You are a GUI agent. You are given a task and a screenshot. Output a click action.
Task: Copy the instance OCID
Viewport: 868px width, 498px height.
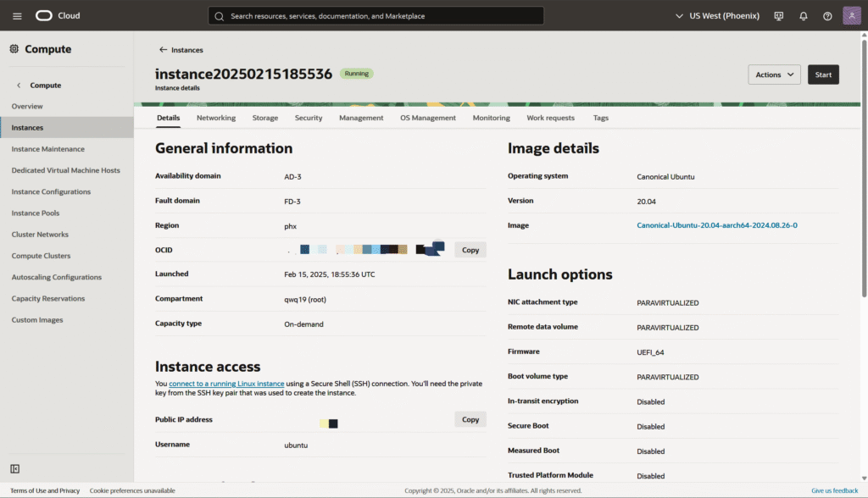[x=470, y=250]
